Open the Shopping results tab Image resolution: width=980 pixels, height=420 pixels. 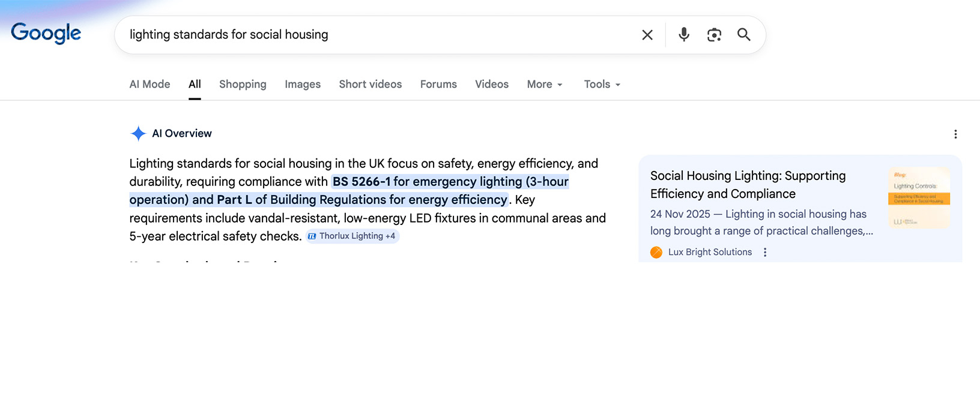[243, 85]
